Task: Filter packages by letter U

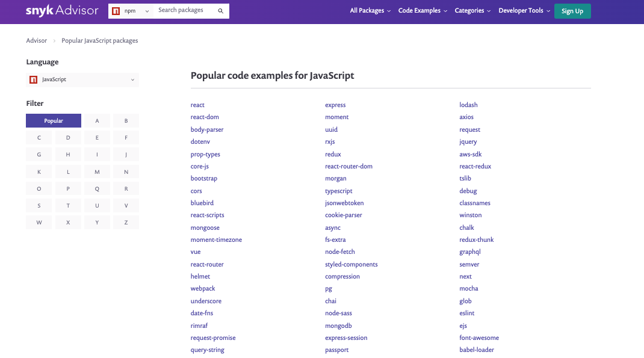Action: pyautogui.click(x=97, y=205)
